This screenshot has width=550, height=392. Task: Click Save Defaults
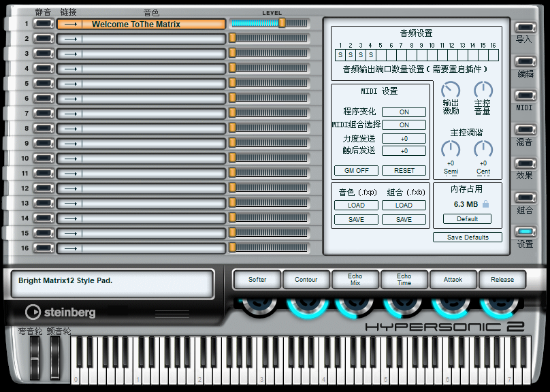tap(467, 238)
